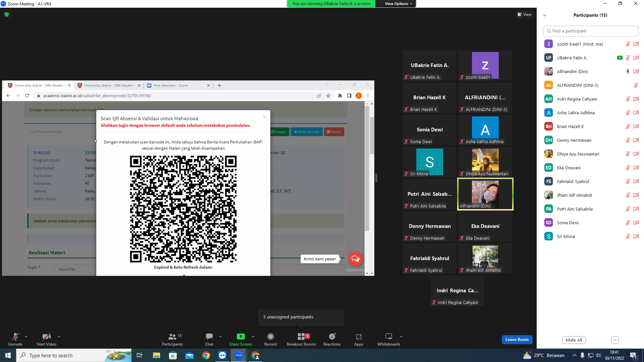Toggle mute for Indri Regina Cahyani in list
This screenshot has height=362, width=644.
click(x=628, y=99)
